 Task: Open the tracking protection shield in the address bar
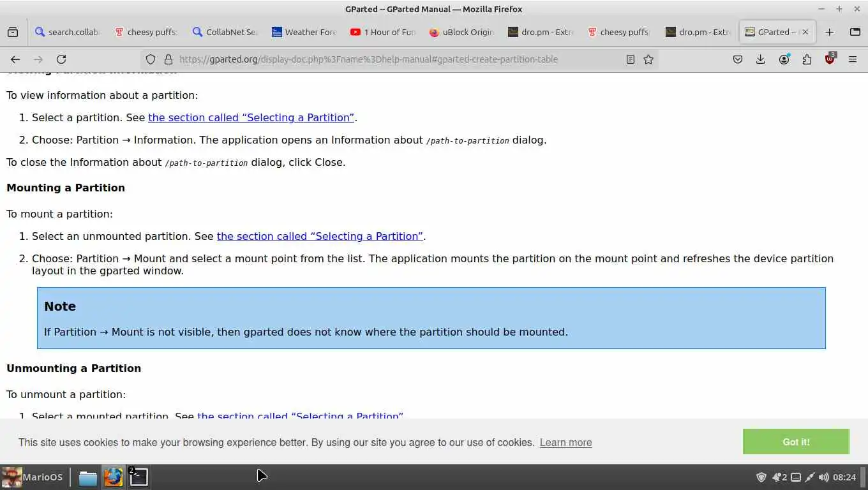151,59
